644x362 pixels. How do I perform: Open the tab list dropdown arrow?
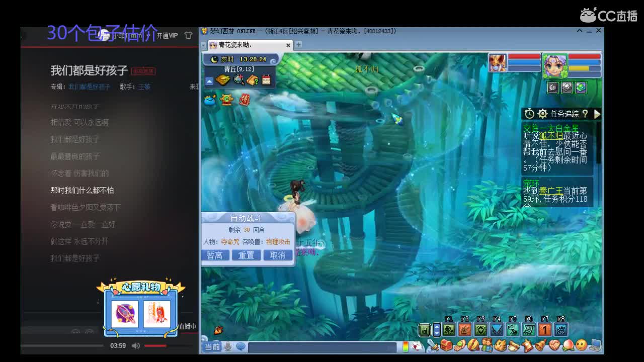[204, 45]
